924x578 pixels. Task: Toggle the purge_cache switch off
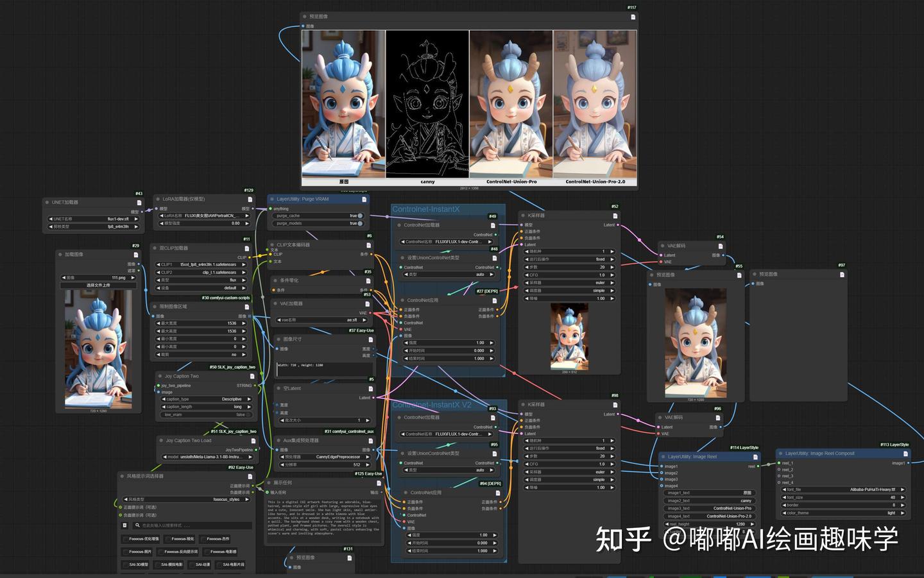[x=361, y=216]
